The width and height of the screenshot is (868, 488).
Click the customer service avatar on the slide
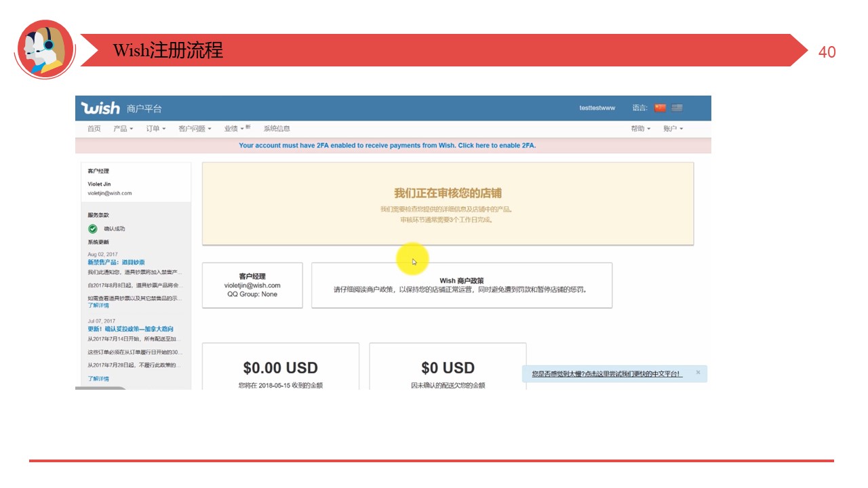click(44, 50)
